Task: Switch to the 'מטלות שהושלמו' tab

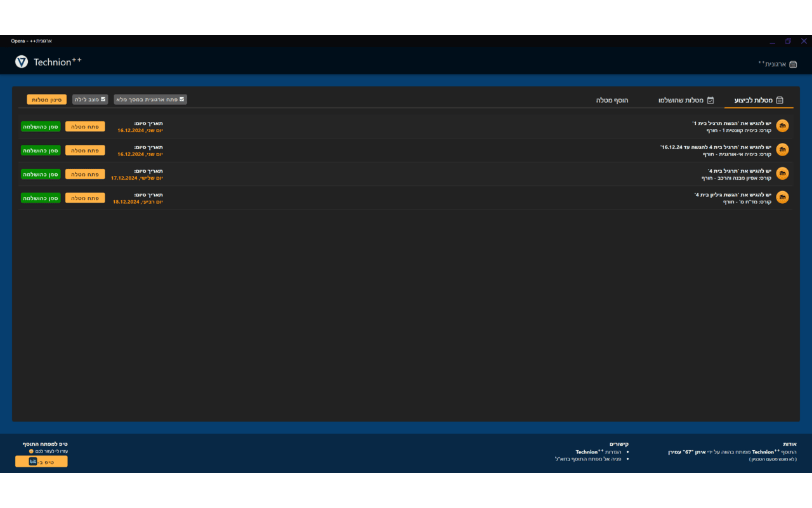Action: 686,100
